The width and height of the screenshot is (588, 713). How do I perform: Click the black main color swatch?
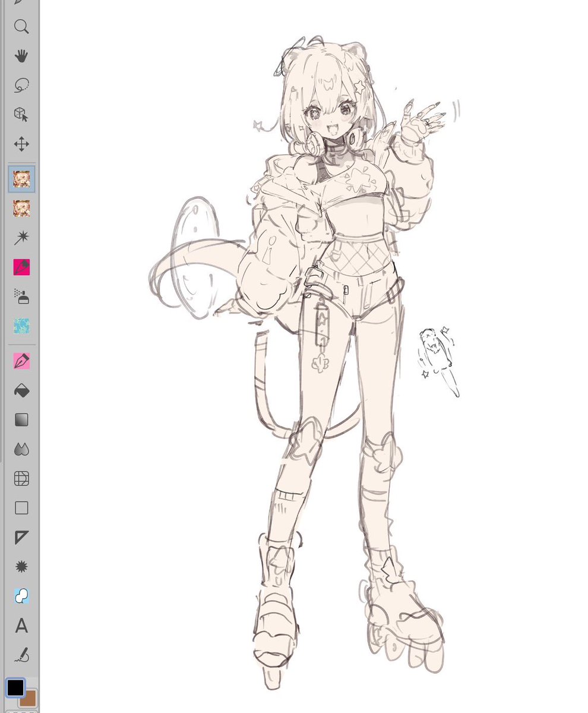15,687
